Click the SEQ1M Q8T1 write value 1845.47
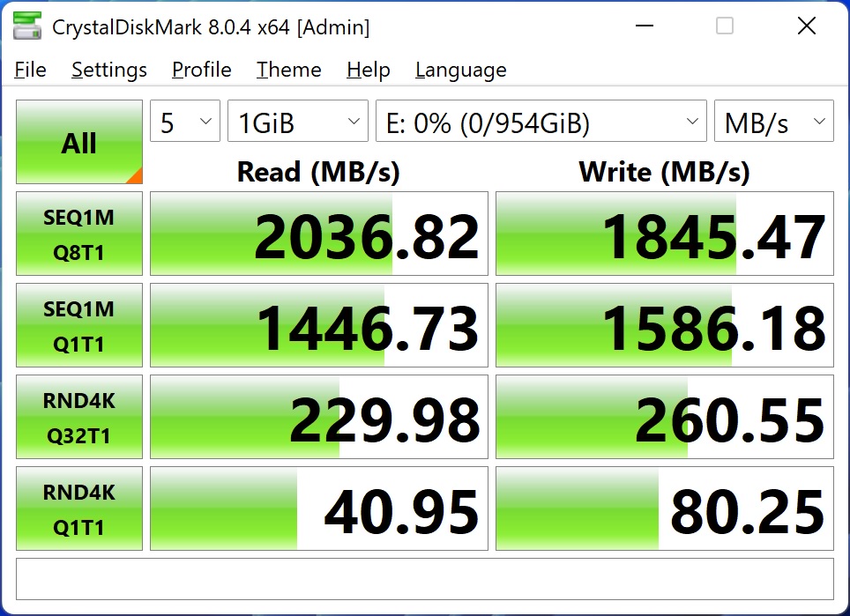 665,234
